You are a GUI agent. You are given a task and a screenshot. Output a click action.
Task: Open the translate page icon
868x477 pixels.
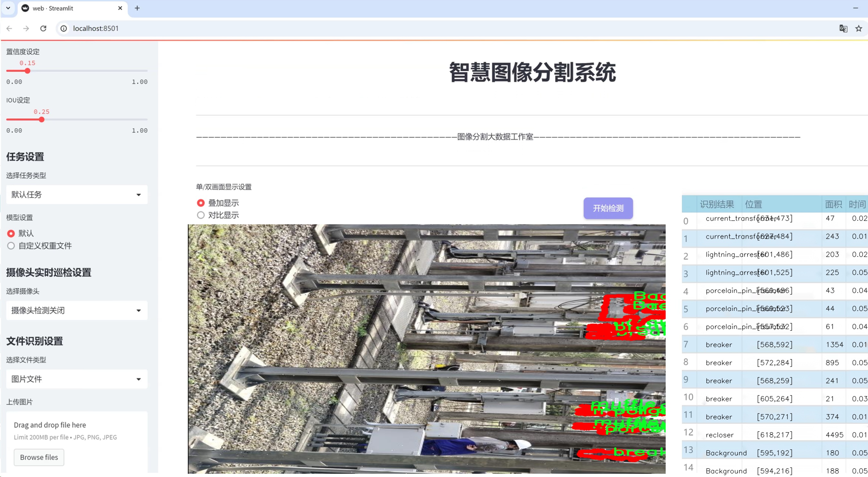(x=843, y=28)
